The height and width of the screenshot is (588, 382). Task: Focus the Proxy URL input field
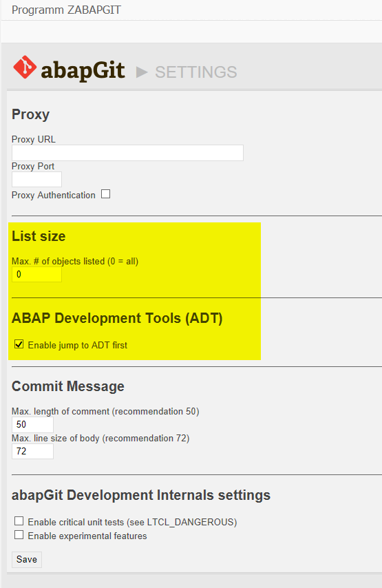coord(127,153)
